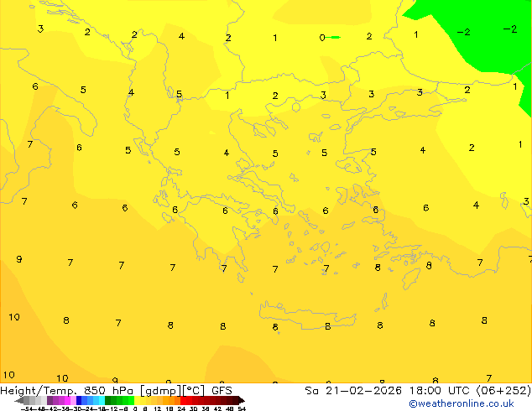Pick the bright red swatch in the legend
Viewport: 532px width, 411px height.
click(183, 400)
